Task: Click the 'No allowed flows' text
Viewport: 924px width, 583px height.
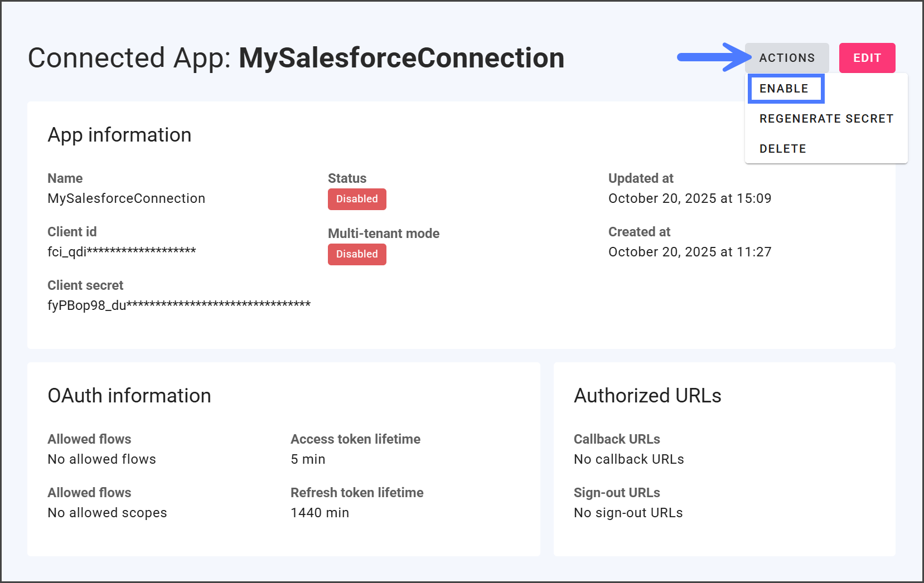Action: pos(101,459)
